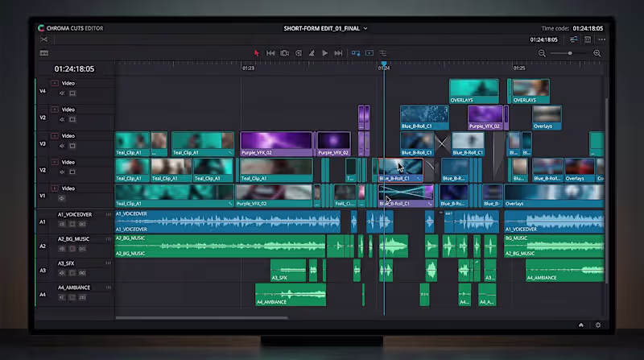This screenshot has height=360, width=644.
Task: Select the A1 track label
Action: click(43, 222)
